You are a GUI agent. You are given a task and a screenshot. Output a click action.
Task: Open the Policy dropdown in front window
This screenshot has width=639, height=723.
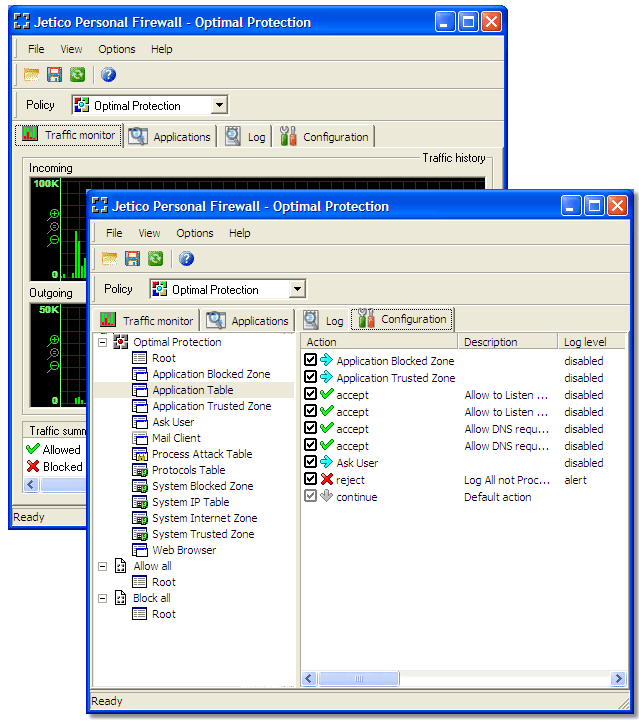297,290
